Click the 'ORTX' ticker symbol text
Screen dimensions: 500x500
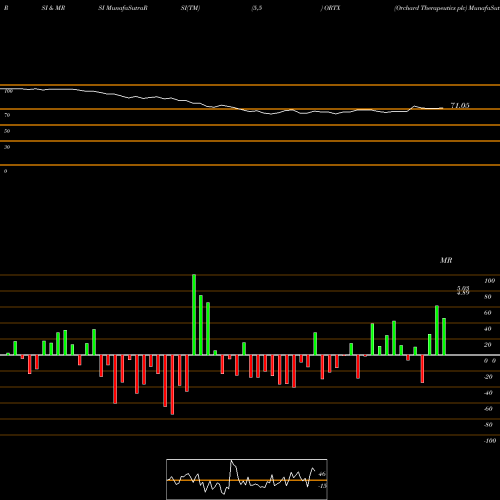[x=332, y=8]
